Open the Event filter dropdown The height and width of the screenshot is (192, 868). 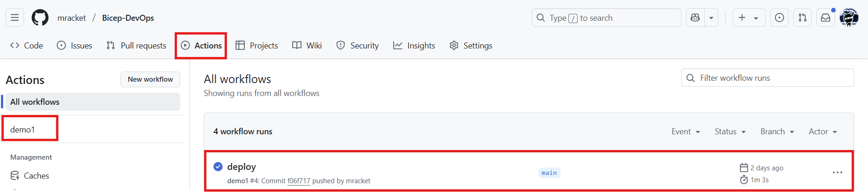pos(686,132)
